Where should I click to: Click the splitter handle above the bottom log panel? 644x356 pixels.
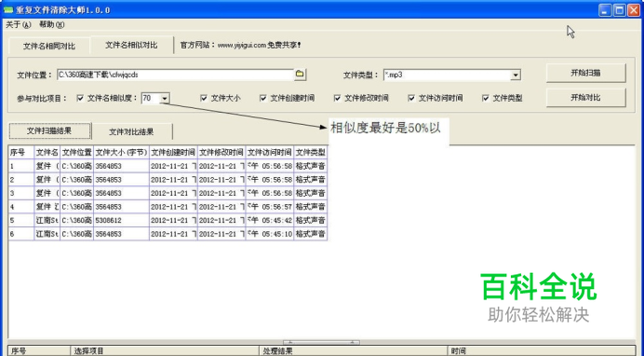(322, 342)
